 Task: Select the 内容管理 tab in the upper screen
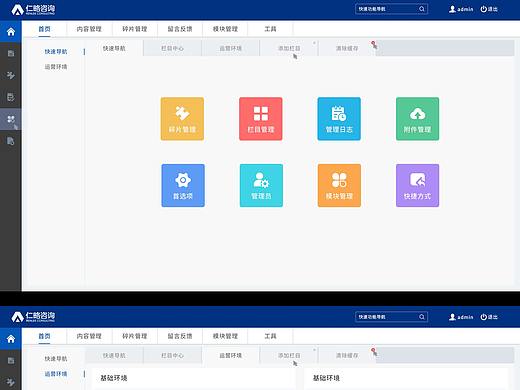tap(89, 29)
